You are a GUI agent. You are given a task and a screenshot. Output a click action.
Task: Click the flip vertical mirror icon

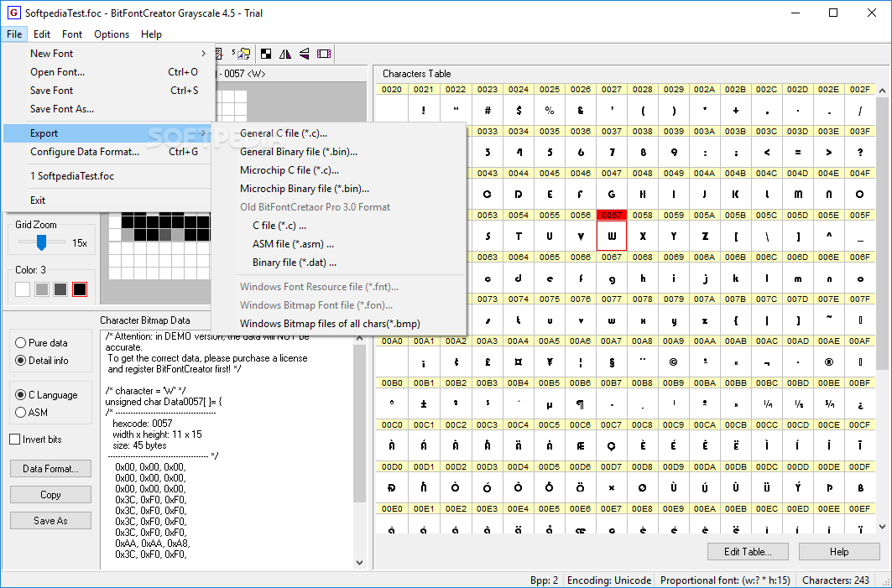point(305,54)
